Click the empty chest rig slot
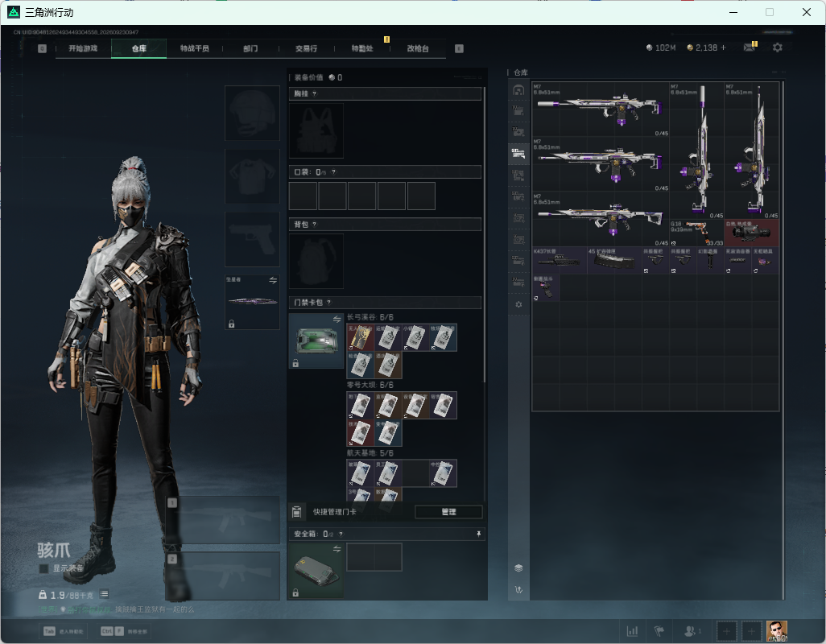The image size is (826, 644). tap(316, 130)
